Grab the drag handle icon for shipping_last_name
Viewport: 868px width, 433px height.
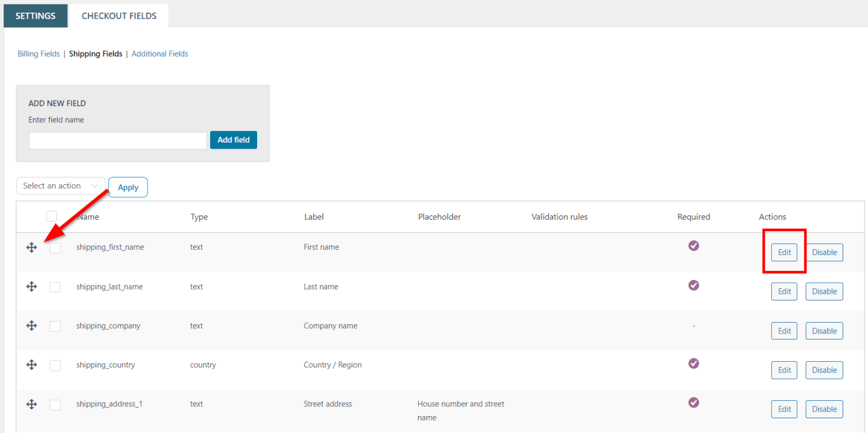(32, 286)
